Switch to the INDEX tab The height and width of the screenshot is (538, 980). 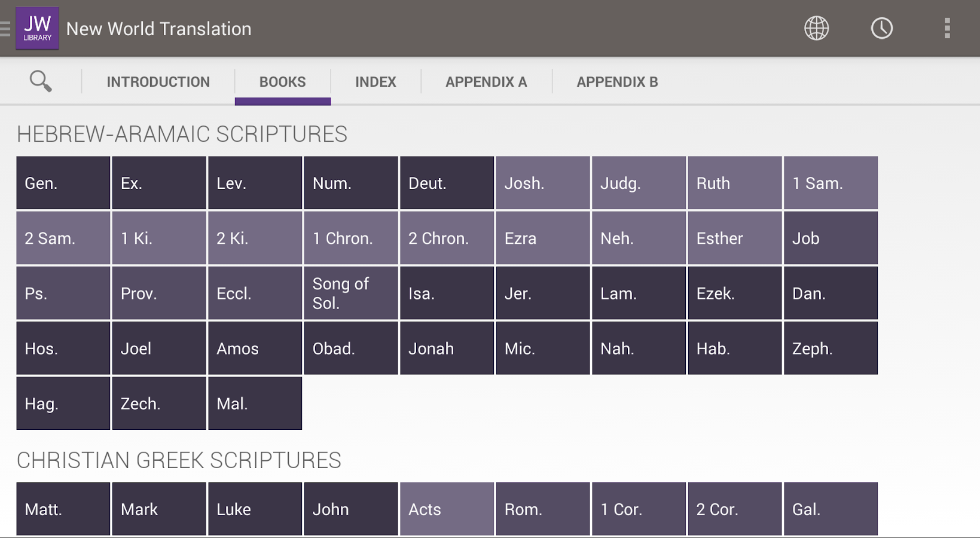coord(375,81)
